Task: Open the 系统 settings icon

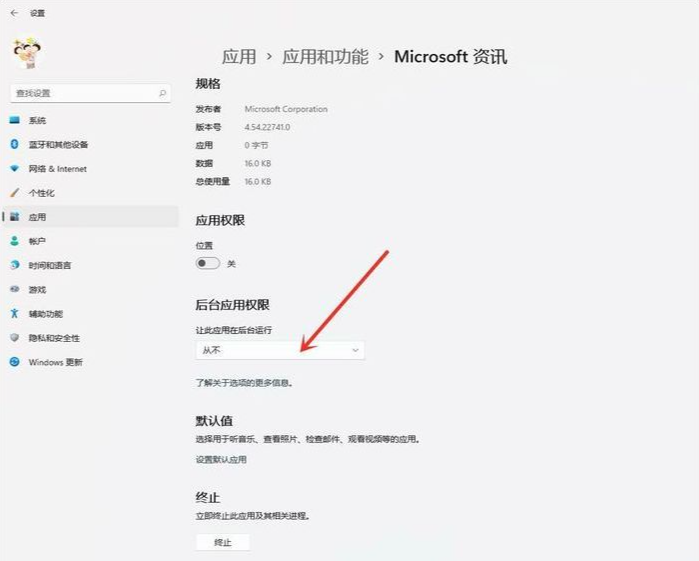Action: click(x=15, y=120)
